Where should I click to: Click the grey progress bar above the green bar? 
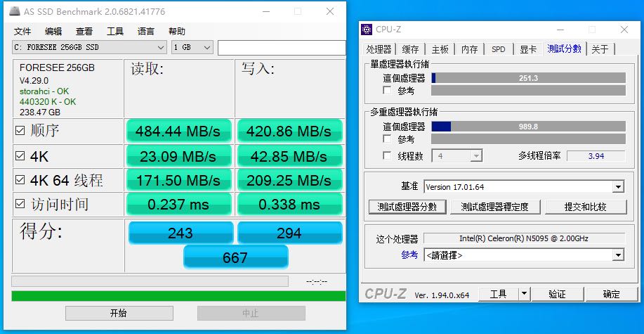[x=150, y=281]
